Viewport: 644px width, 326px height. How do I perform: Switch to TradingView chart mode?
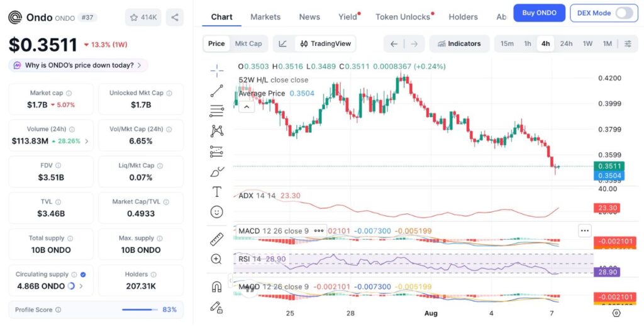[325, 43]
